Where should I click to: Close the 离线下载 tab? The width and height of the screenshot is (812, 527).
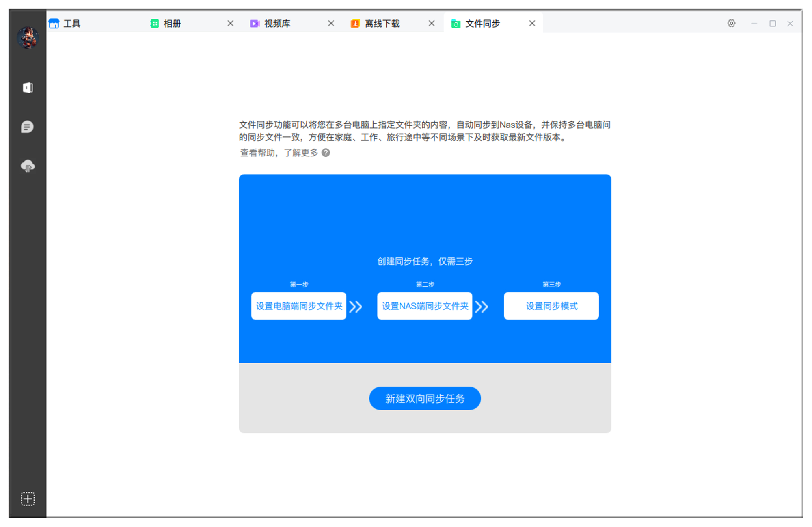coord(431,23)
